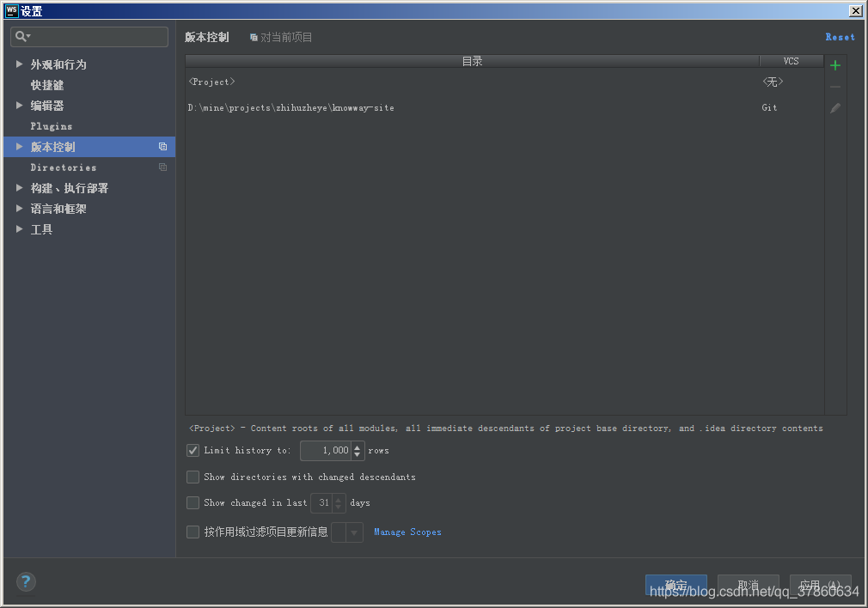This screenshot has height=608, width=868.
Task: Click the small icon next to 版本控制 sidebar entry
Action: 162,147
